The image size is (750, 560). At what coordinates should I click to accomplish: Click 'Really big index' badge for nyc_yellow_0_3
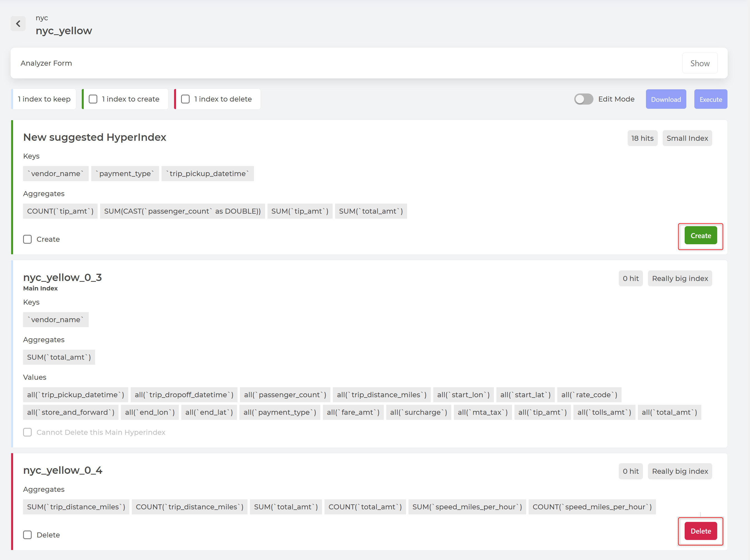(x=680, y=278)
